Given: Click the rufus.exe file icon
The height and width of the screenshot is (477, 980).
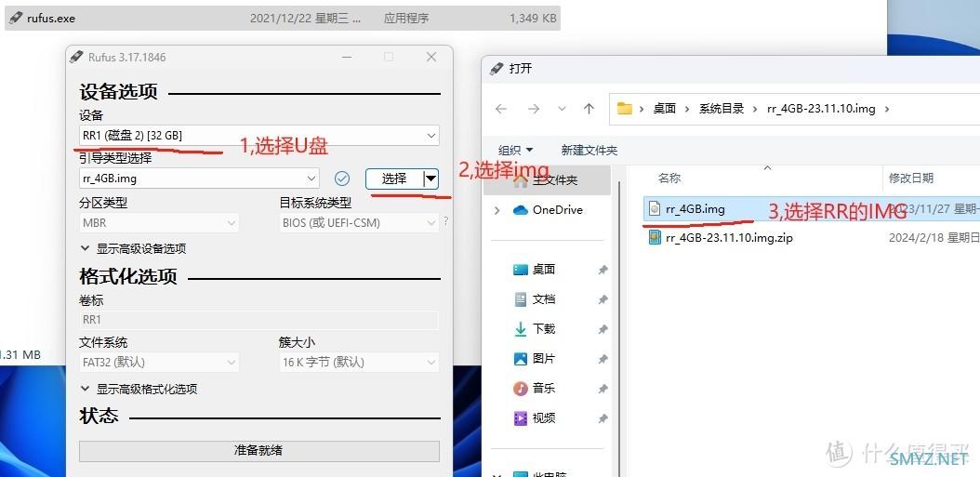Looking at the screenshot, I should coord(16,18).
